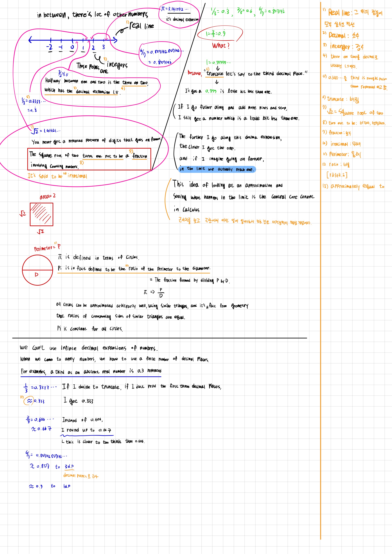Click the handwritten word "integers" under the number line
The image size is (392, 554).
tap(117, 65)
